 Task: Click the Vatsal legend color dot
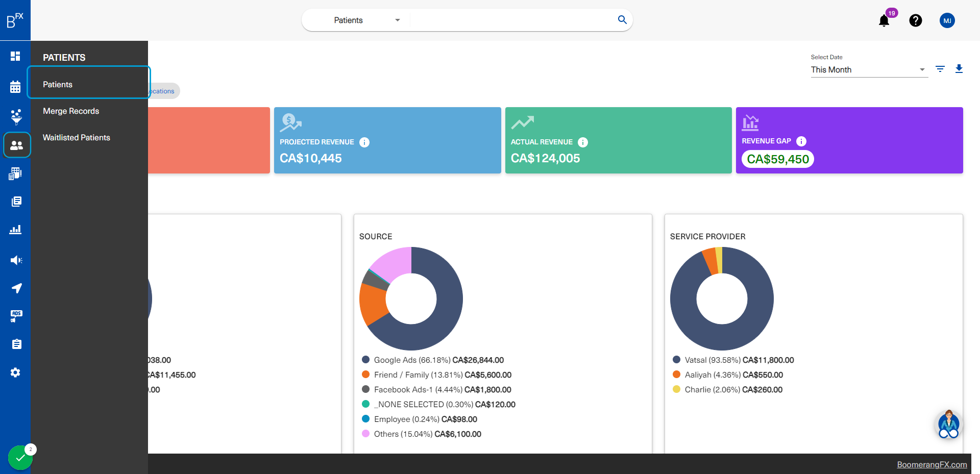[x=676, y=360]
